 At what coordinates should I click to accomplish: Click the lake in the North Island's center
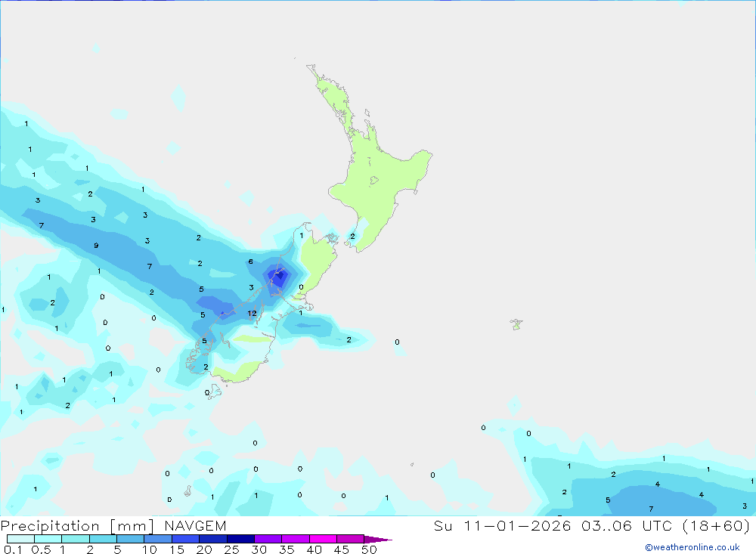[x=373, y=181]
